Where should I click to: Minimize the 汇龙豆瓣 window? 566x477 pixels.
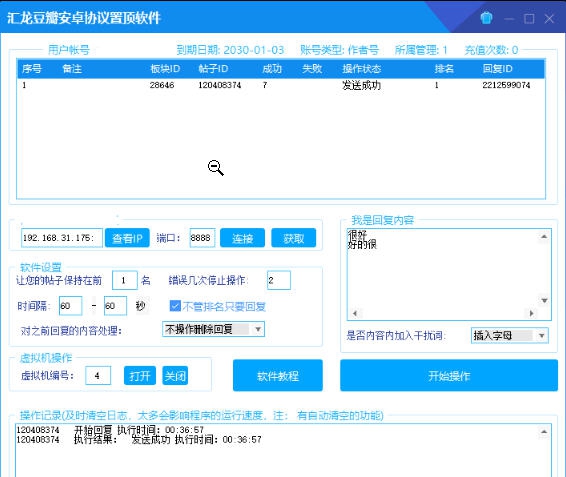pos(509,18)
